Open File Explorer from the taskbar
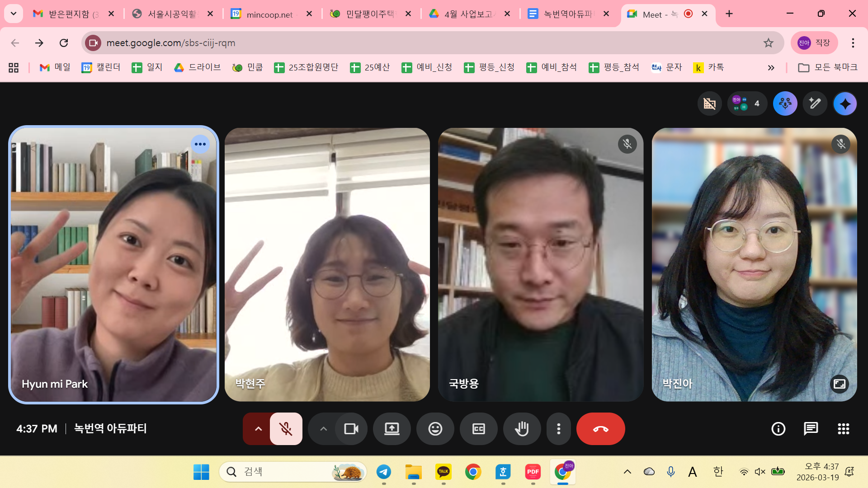Screen dimensions: 868x488 pos(414,472)
